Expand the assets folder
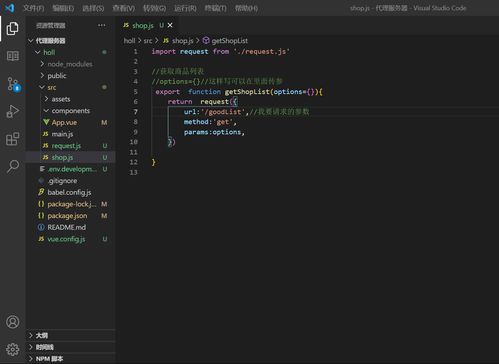 click(71, 99)
